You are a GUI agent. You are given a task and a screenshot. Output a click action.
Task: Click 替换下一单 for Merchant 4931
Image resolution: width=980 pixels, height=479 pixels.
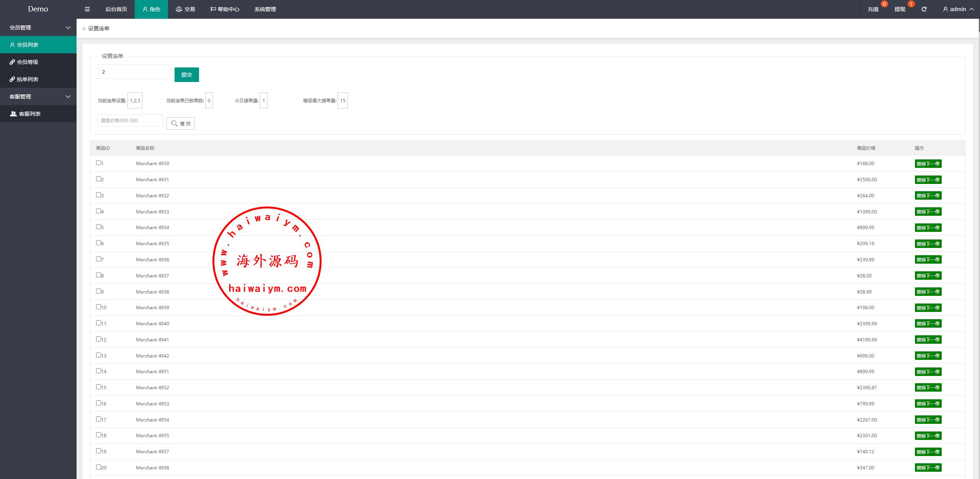(x=928, y=180)
